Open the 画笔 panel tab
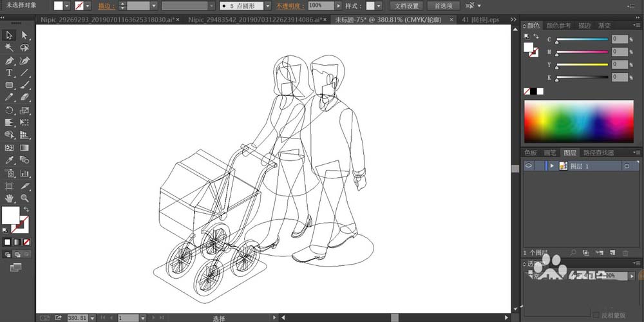Viewport: 644px width, 322px height. [x=550, y=153]
